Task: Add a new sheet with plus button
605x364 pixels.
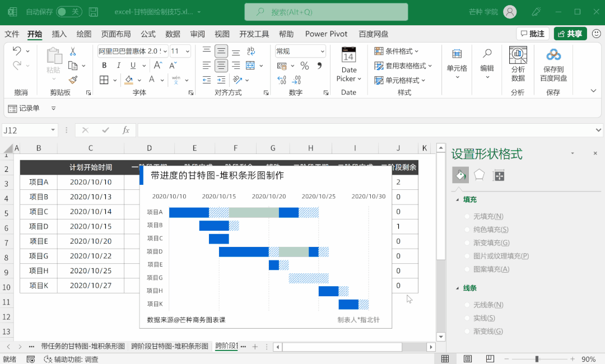Action: 255,346
